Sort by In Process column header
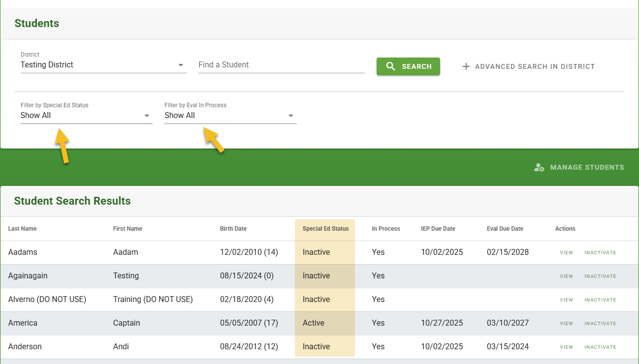The image size is (639, 364). pos(386,229)
